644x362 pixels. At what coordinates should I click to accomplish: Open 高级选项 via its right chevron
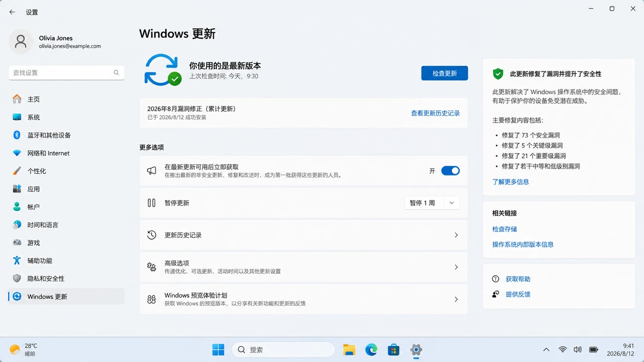coord(456,267)
